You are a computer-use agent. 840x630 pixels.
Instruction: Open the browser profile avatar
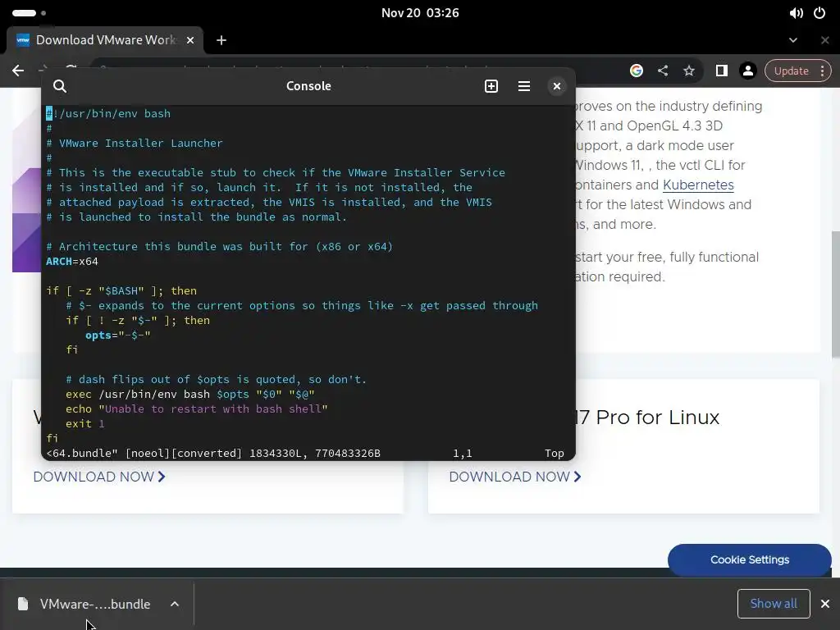pos(748,71)
